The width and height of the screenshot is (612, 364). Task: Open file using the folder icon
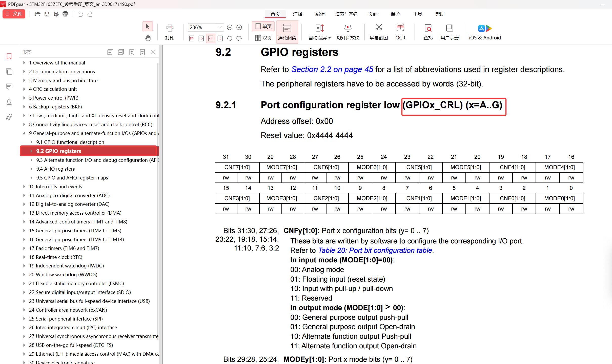click(x=38, y=14)
